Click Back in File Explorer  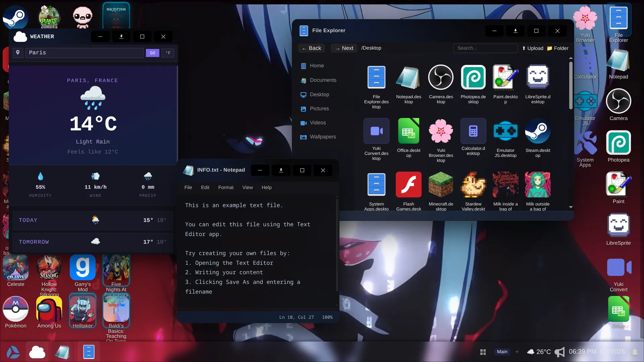click(312, 48)
